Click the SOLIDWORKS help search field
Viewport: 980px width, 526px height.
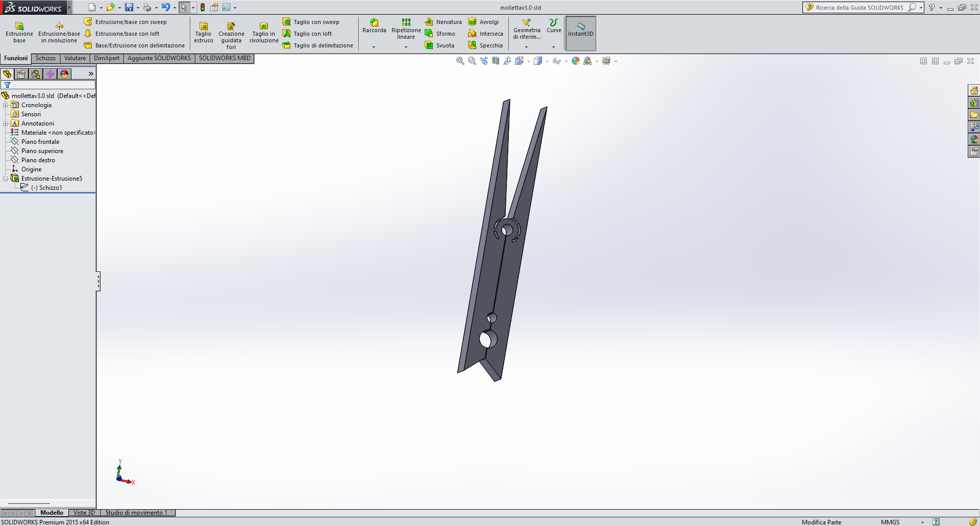pos(860,7)
